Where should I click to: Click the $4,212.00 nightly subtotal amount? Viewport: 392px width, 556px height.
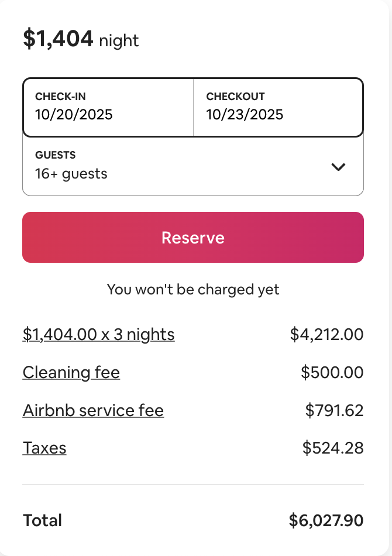[x=326, y=335]
